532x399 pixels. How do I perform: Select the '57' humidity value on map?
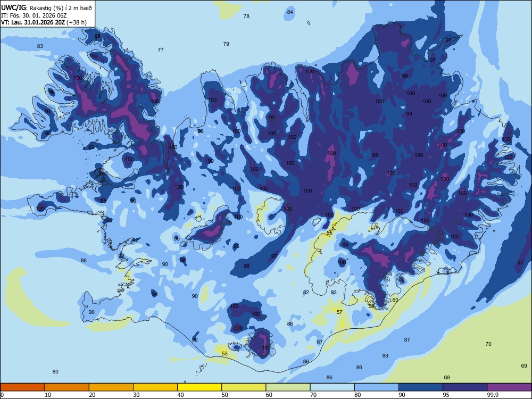(339, 312)
